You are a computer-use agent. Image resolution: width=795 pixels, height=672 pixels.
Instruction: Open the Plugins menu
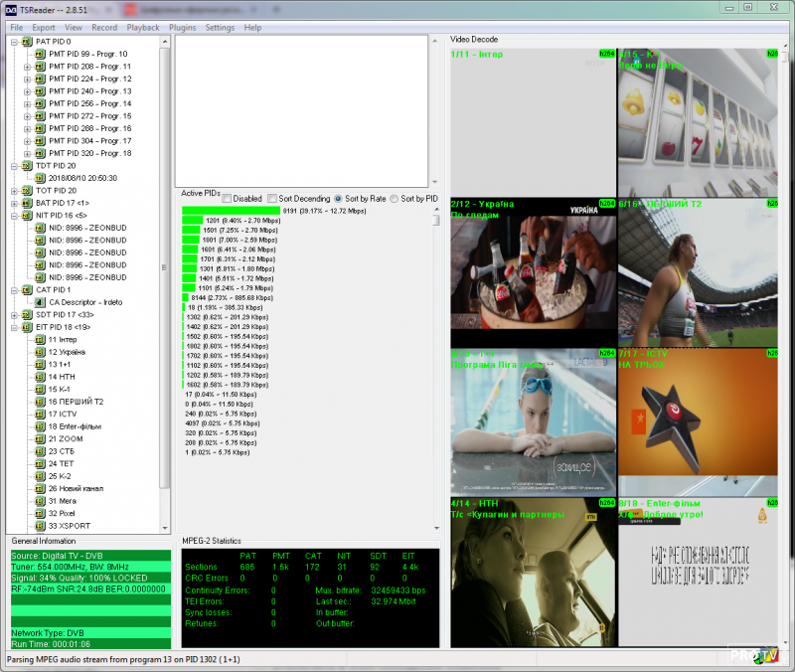point(184,28)
